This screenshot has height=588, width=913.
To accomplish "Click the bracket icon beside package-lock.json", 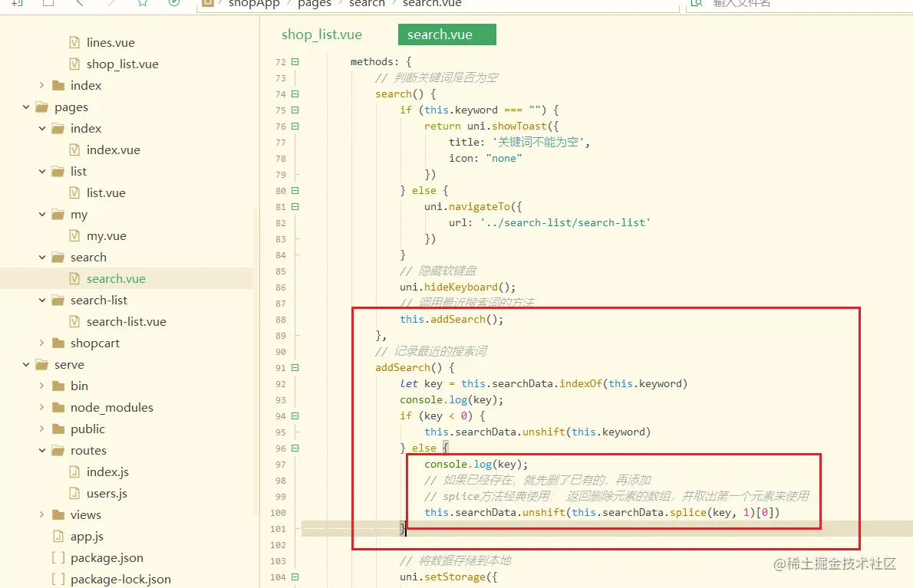I will [x=58, y=580].
